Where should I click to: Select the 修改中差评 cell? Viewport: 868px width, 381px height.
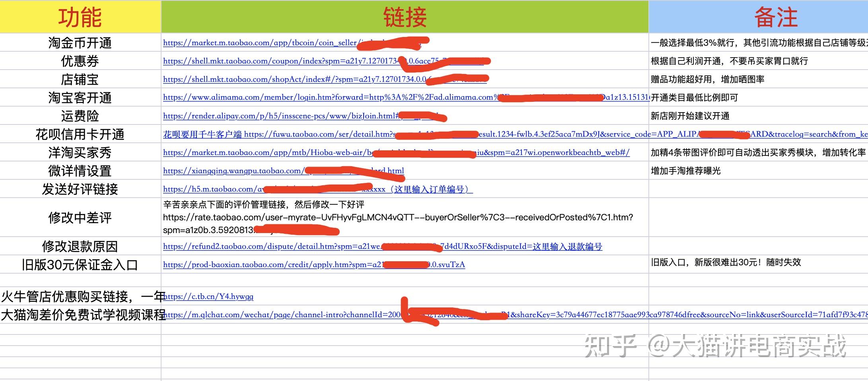(x=80, y=218)
